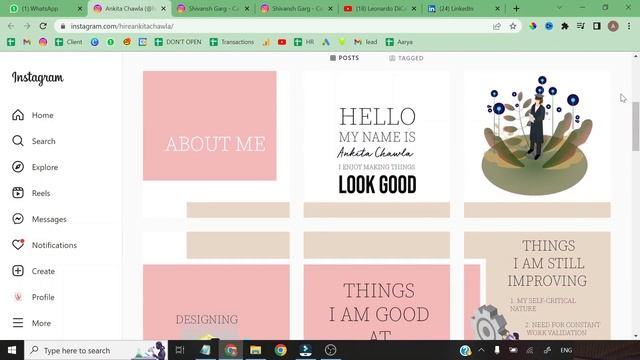Open Notifications heart icon
The width and height of the screenshot is (640, 360).
(18, 245)
